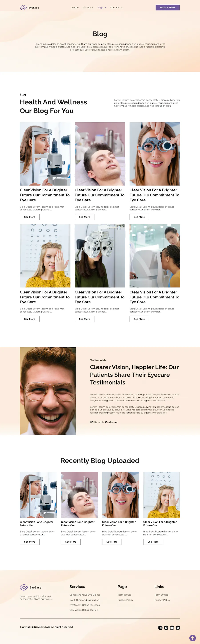Open the YouTube social icon in footer
This screenshot has height=644, width=200.
coord(172,628)
